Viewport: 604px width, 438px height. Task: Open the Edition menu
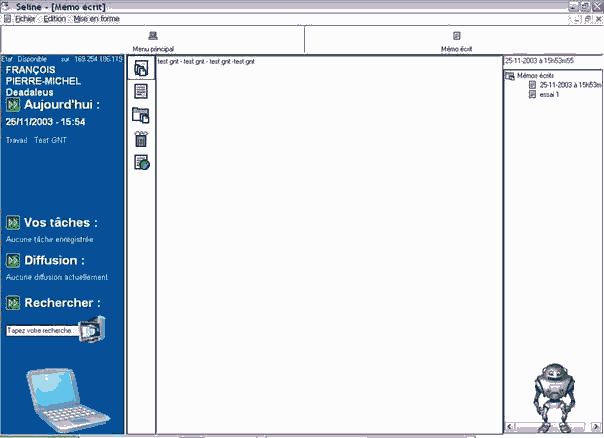(54, 19)
